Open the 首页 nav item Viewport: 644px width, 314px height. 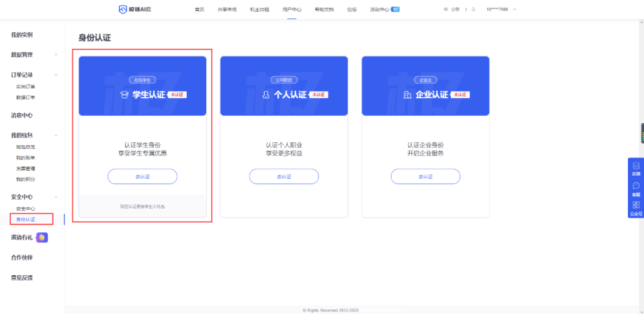pyautogui.click(x=200, y=10)
